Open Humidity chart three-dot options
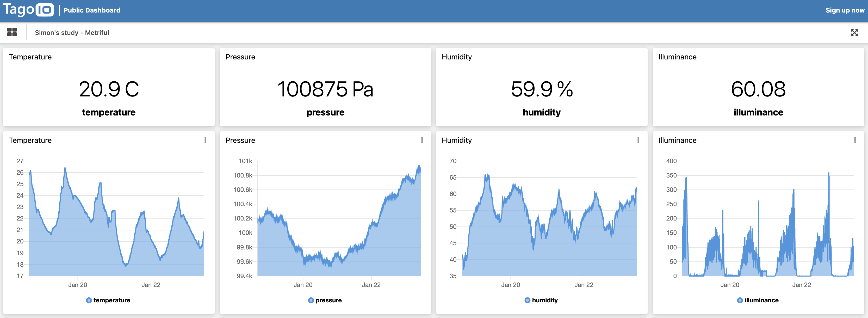Viewport: 868px width, 318px height. (638, 140)
